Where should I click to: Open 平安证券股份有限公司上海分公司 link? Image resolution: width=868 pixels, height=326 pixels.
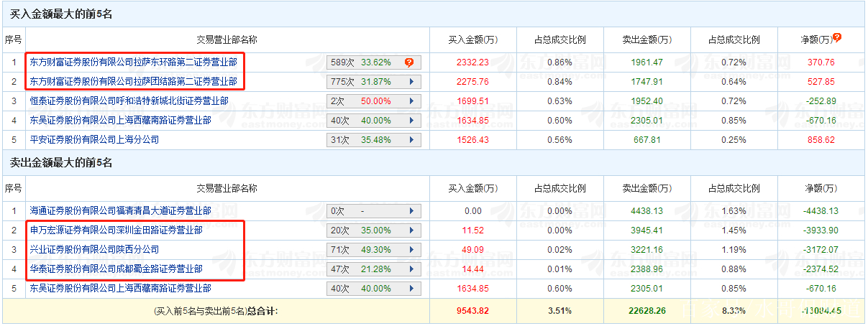[94, 139]
